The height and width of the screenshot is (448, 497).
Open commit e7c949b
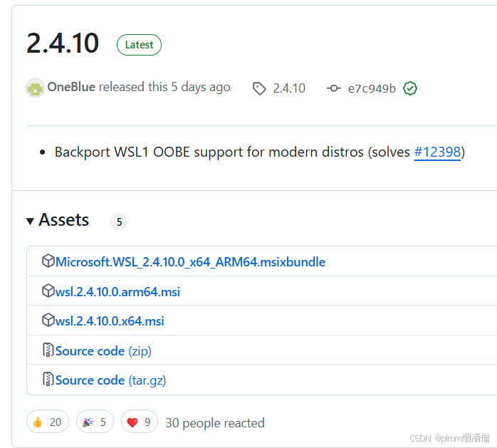[x=372, y=88]
